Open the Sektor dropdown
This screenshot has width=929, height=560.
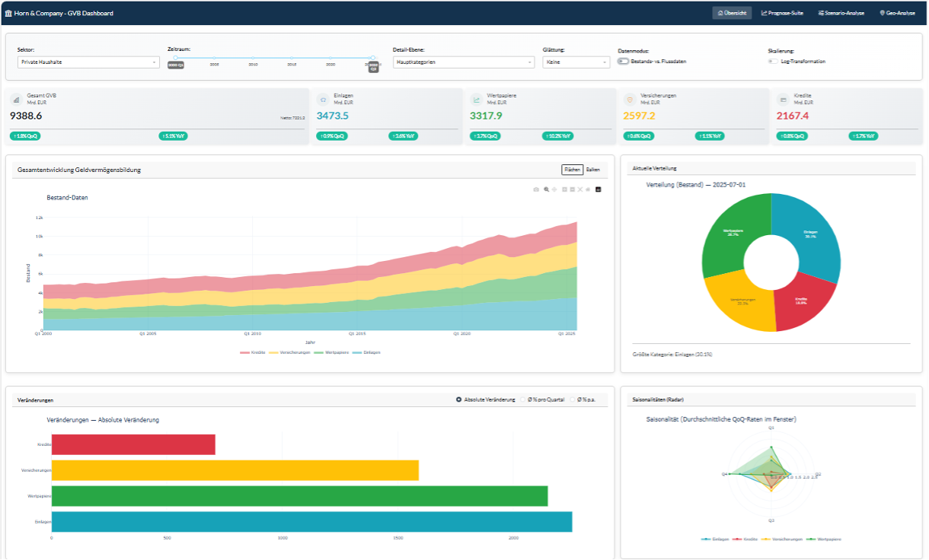coord(88,62)
